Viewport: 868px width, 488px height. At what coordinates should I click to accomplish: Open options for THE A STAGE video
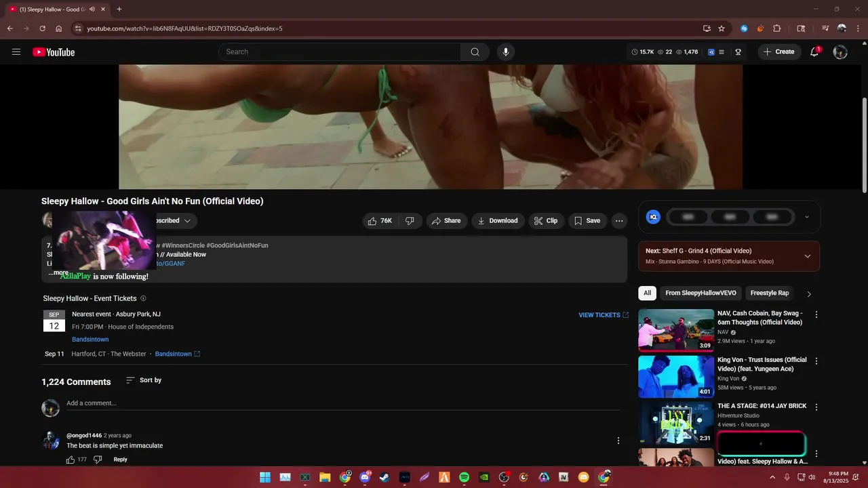click(x=816, y=407)
